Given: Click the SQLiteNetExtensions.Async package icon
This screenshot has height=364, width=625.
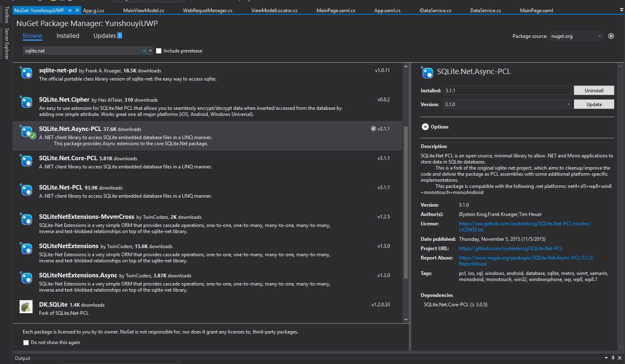Looking at the screenshot, I should (26, 278).
